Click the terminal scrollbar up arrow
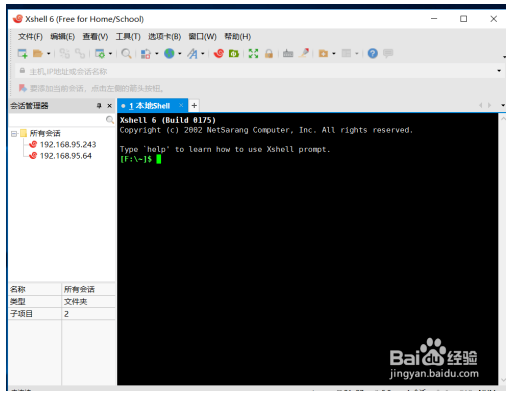The height and width of the screenshot is (398, 513). [503, 119]
